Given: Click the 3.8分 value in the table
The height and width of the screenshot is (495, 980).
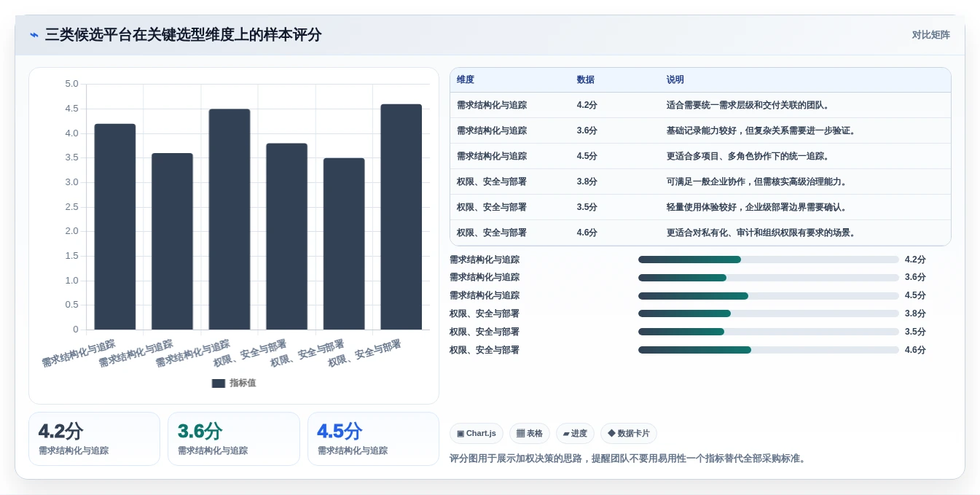Looking at the screenshot, I should coord(587,182).
